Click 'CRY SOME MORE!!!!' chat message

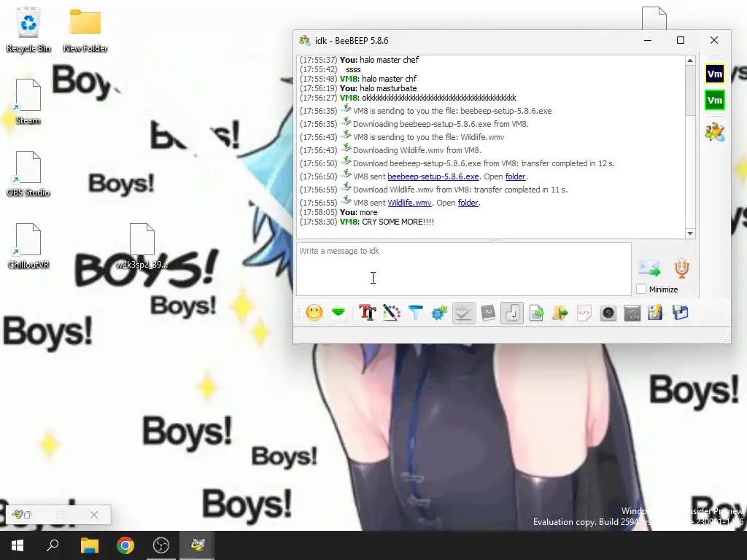tap(398, 222)
